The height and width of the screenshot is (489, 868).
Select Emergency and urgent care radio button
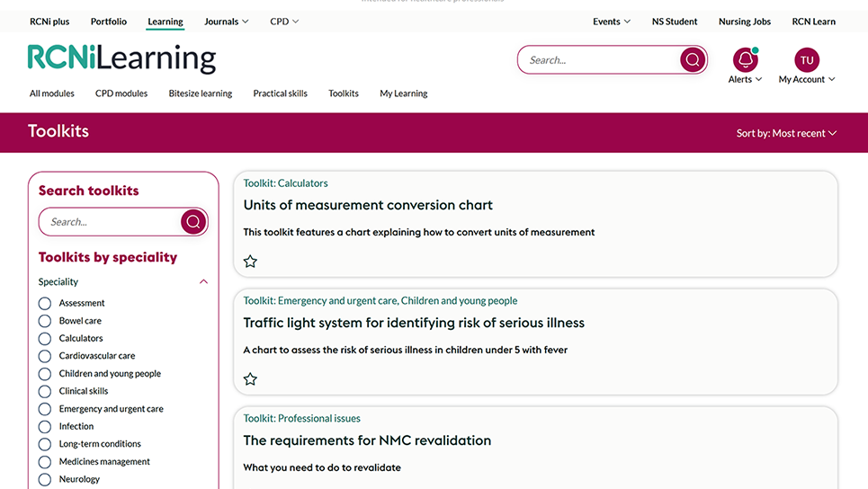coord(45,409)
